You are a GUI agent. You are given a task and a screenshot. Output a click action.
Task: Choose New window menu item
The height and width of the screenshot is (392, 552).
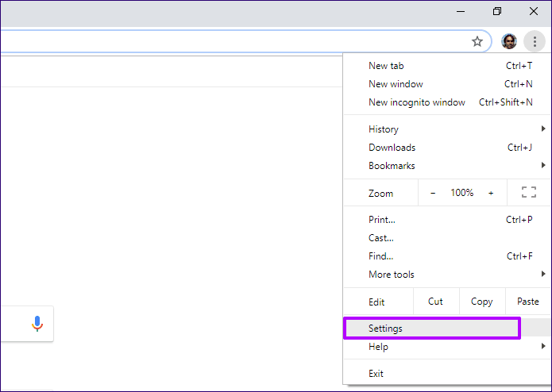click(446, 84)
